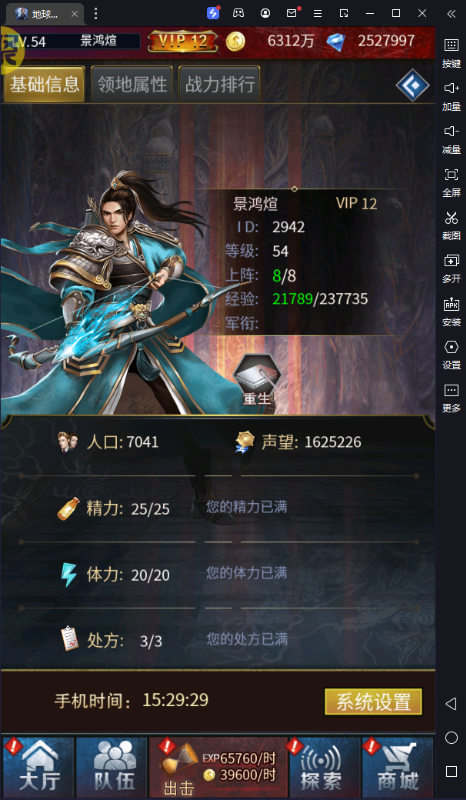Open the emulator hamburger menu

point(317,14)
